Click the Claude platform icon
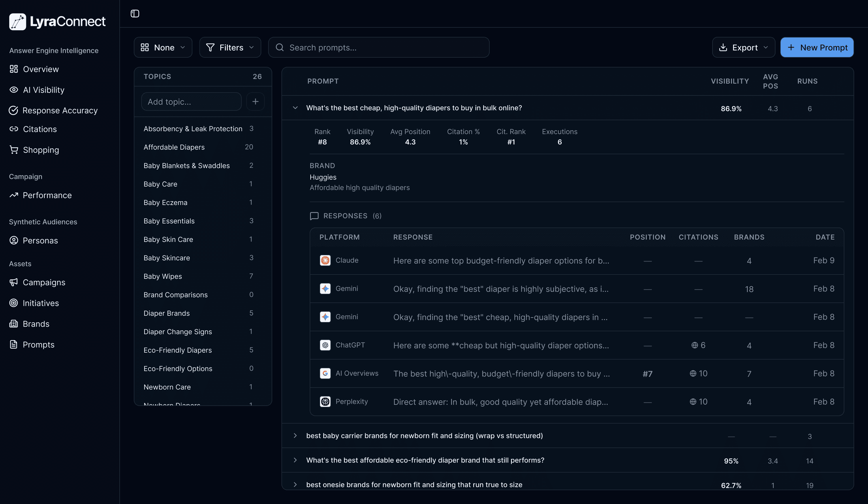The width and height of the screenshot is (868, 504). tap(325, 260)
